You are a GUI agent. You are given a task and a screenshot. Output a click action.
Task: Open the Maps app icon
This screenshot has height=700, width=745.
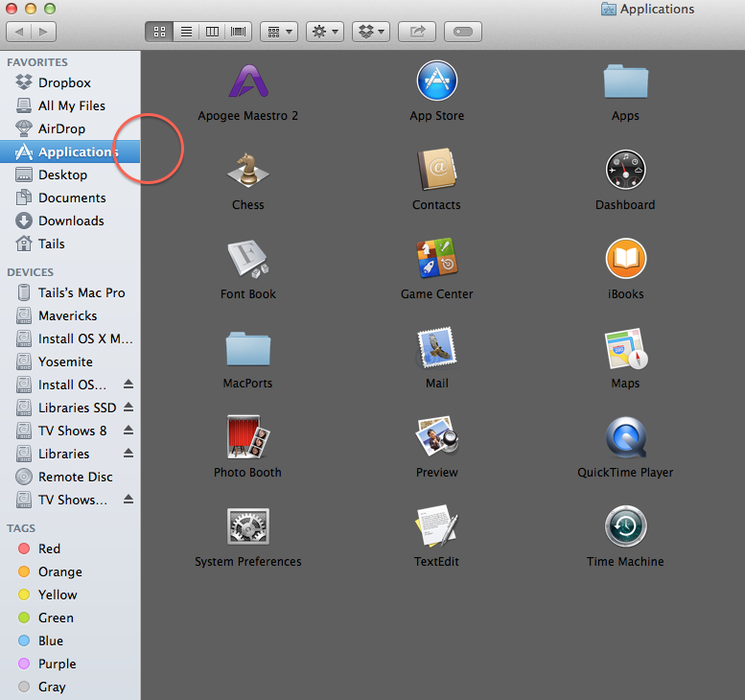point(625,348)
